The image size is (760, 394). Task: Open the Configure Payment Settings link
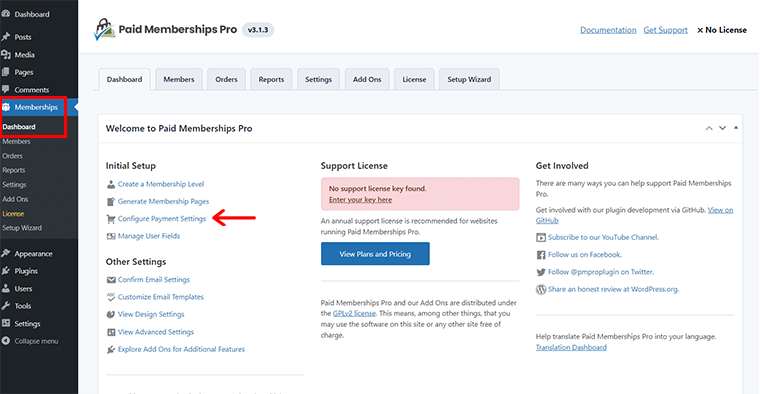[x=162, y=219]
